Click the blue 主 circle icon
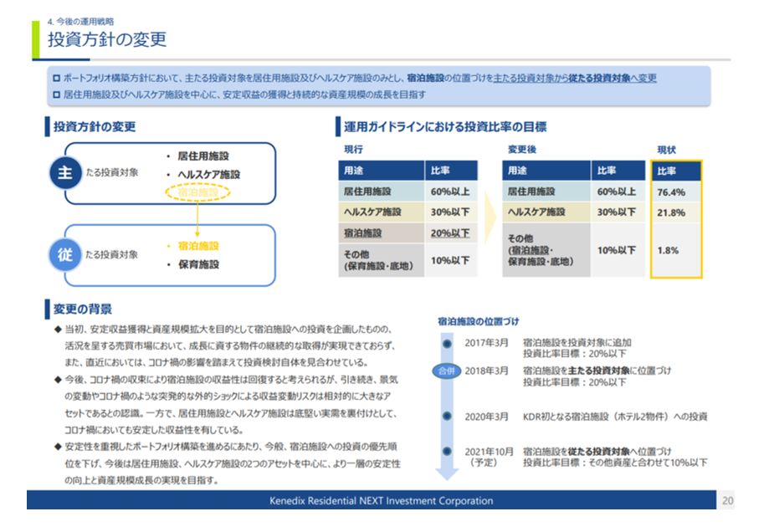Screen dimensions: 769x532 65,172
